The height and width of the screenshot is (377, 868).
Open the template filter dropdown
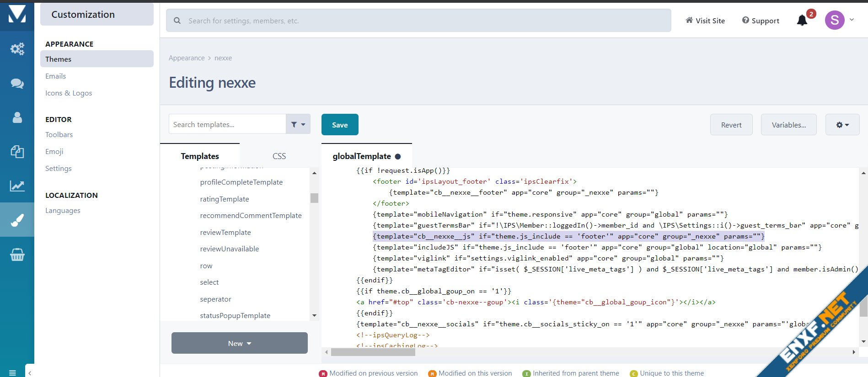(x=298, y=124)
